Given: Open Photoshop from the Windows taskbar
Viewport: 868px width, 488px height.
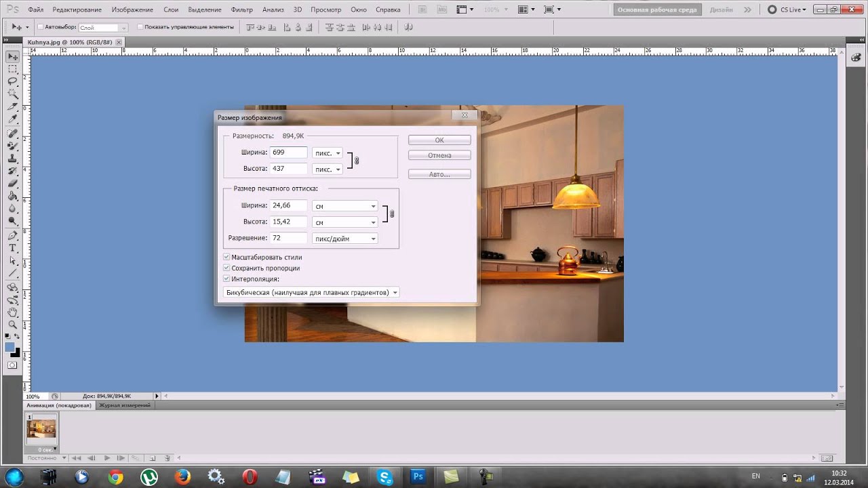Looking at the screenshot, I should (418, 476).
